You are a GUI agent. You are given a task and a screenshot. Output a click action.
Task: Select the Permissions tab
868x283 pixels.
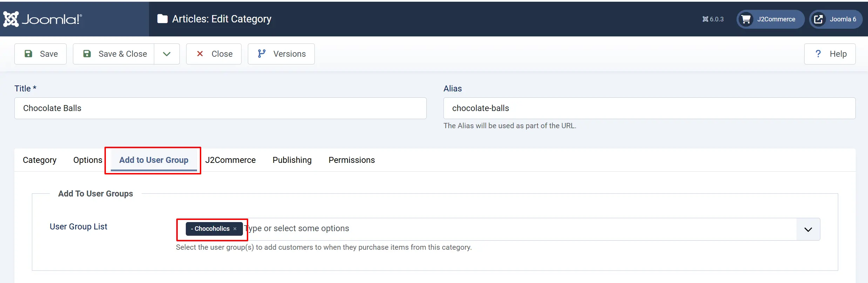coord(352,160)
